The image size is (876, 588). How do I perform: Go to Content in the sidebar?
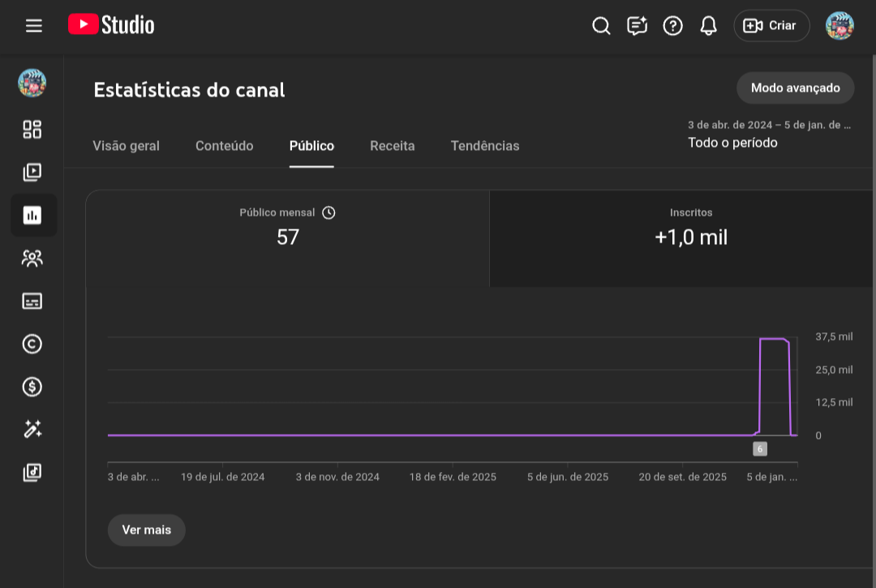pos(32,172)
